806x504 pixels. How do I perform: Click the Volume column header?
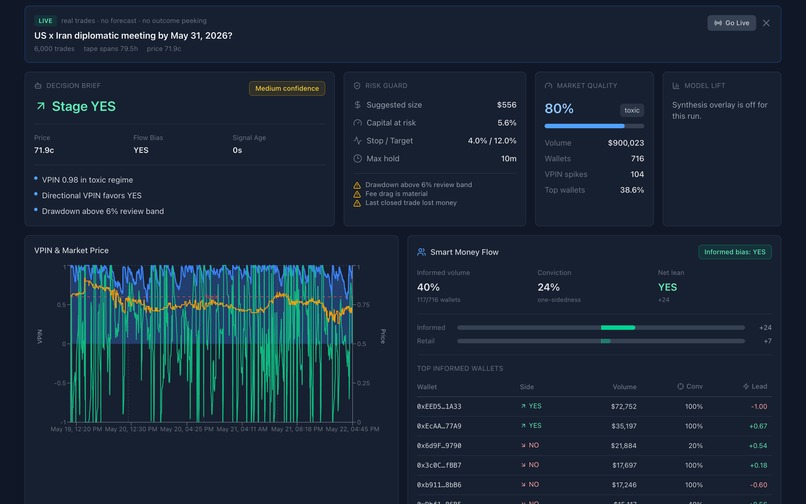coord(625,387)
